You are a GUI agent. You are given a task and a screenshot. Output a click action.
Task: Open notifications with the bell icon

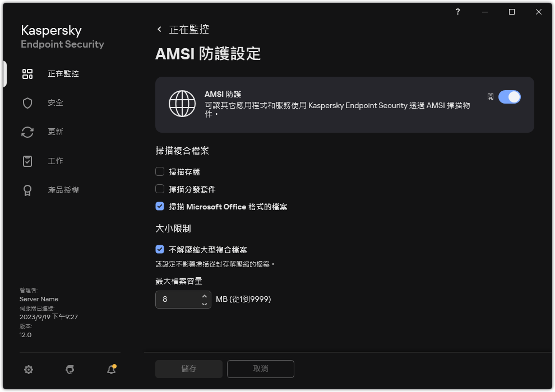111,370
